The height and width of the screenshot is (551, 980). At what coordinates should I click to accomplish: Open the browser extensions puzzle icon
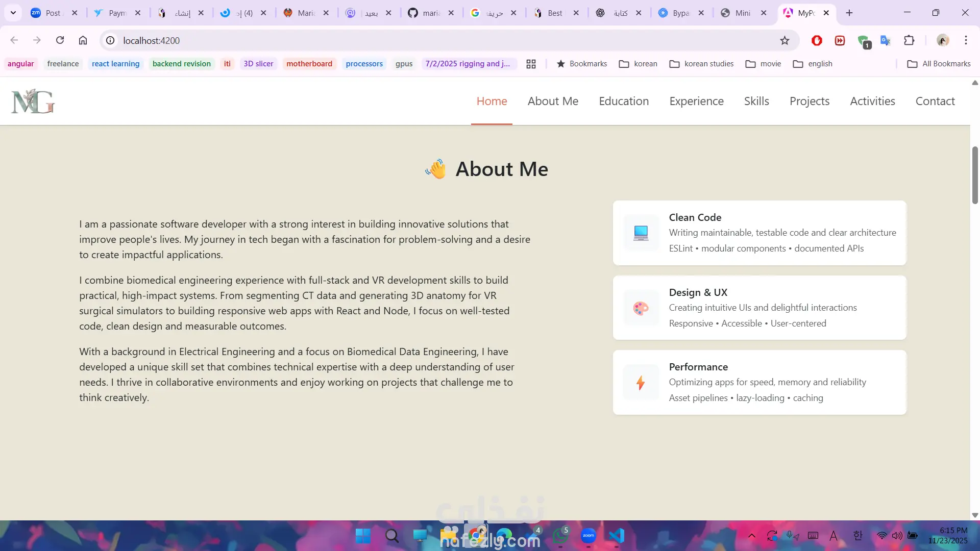[x=909, y=40]
